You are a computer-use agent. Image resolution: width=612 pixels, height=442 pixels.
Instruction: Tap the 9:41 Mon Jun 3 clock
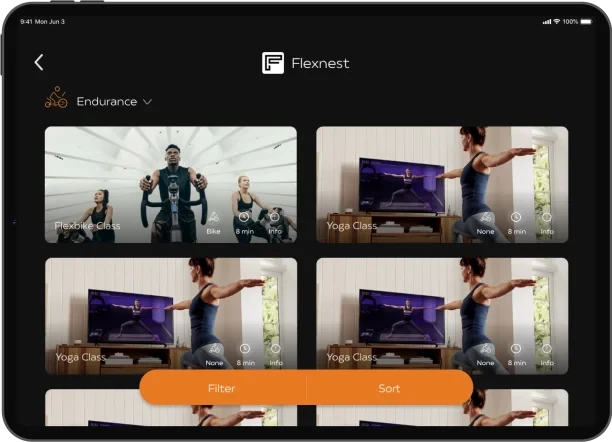pos(43,21)
